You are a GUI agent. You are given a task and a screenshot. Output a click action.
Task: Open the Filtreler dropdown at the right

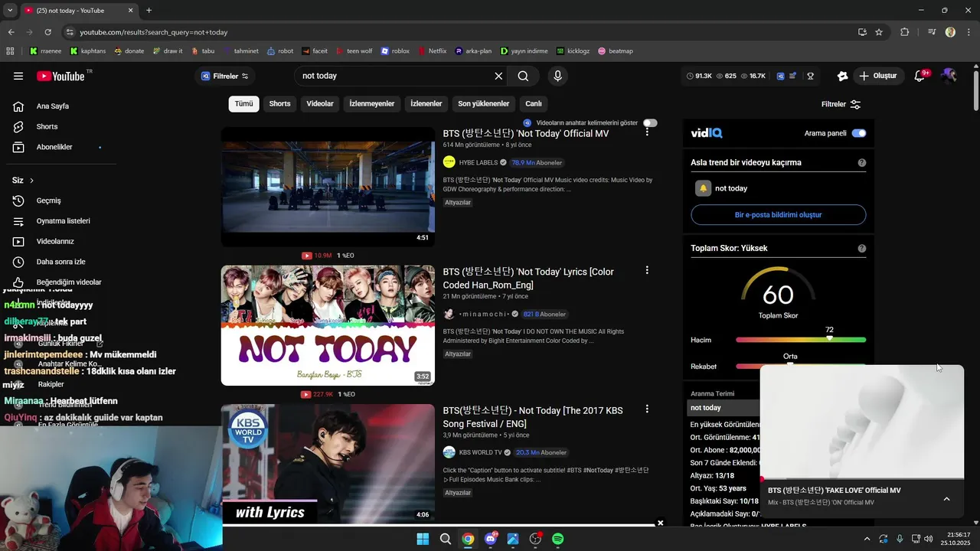841,104
